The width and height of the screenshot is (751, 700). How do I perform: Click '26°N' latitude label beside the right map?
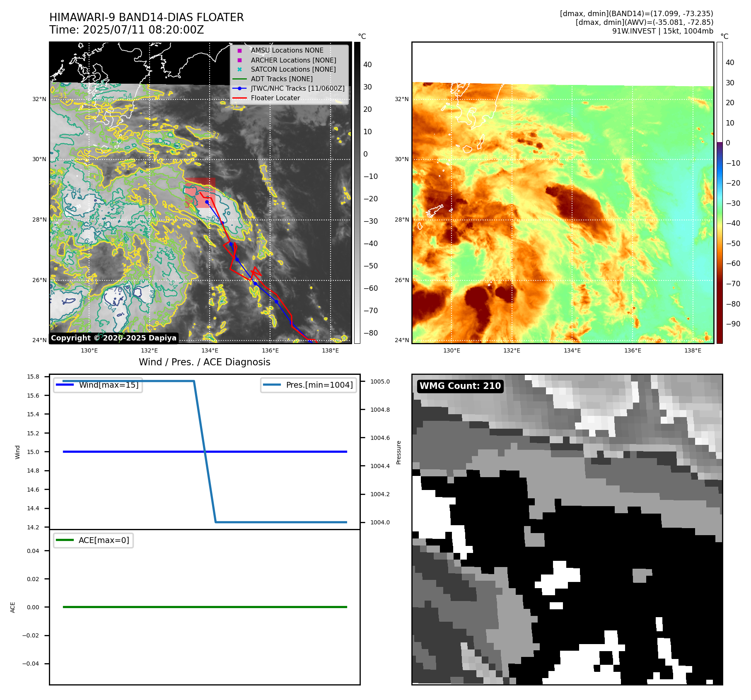(402, 280)
